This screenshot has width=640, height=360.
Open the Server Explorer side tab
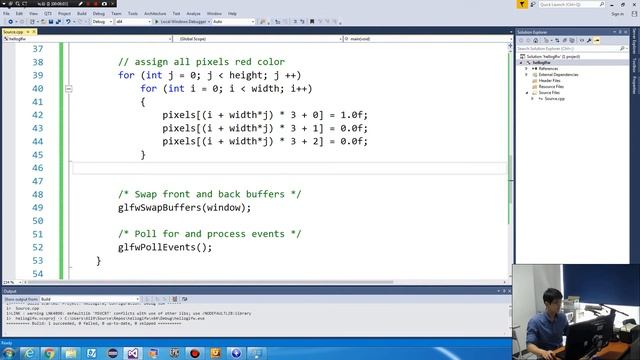click(x=634, y=41)
